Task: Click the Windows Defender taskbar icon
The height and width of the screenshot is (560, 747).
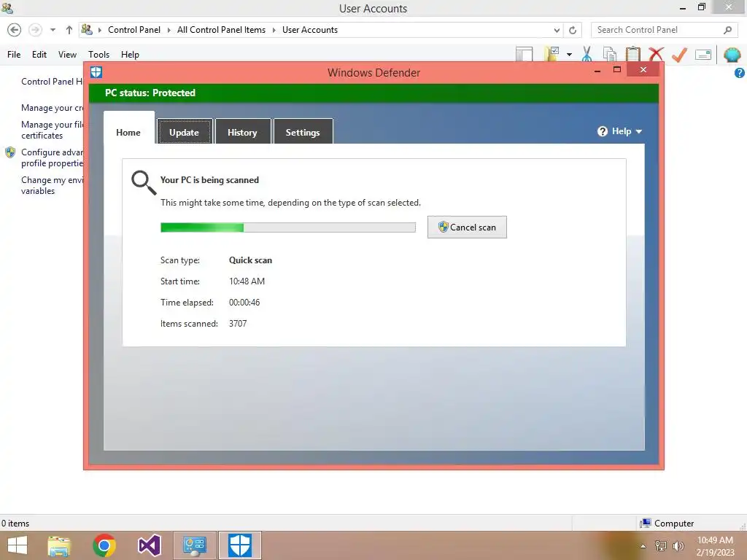Action: [239, 545]
